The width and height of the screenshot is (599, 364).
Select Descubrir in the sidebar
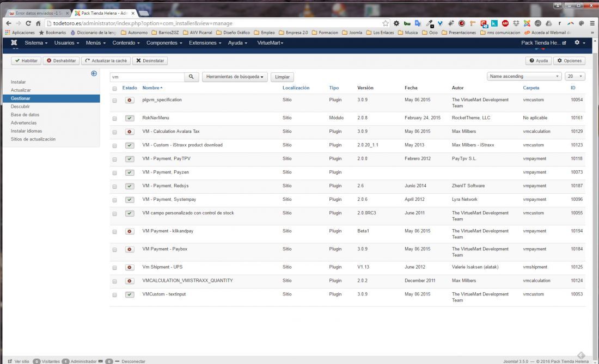point(20,107)
